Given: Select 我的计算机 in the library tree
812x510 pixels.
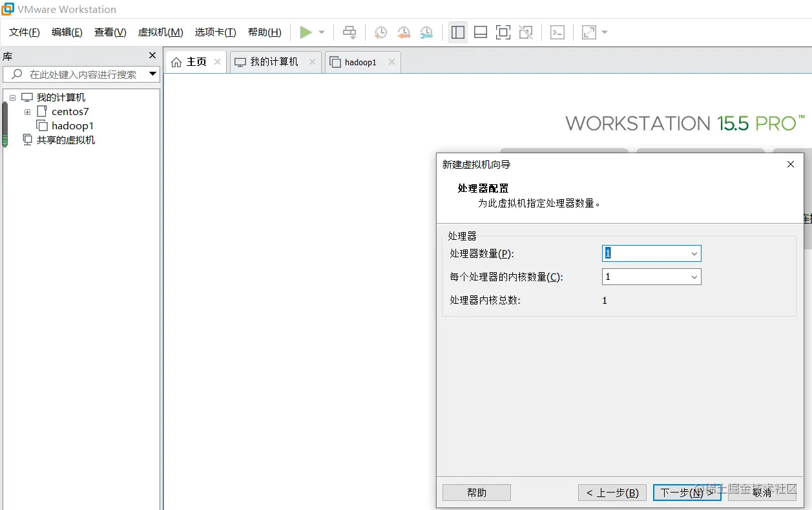Looking at the screenshot, I should pos(61,98).
